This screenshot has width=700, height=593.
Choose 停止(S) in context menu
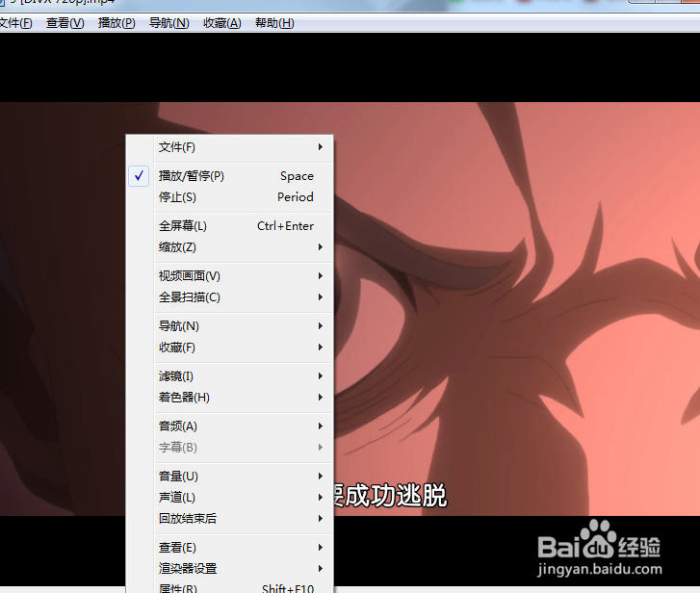(229, 197)
